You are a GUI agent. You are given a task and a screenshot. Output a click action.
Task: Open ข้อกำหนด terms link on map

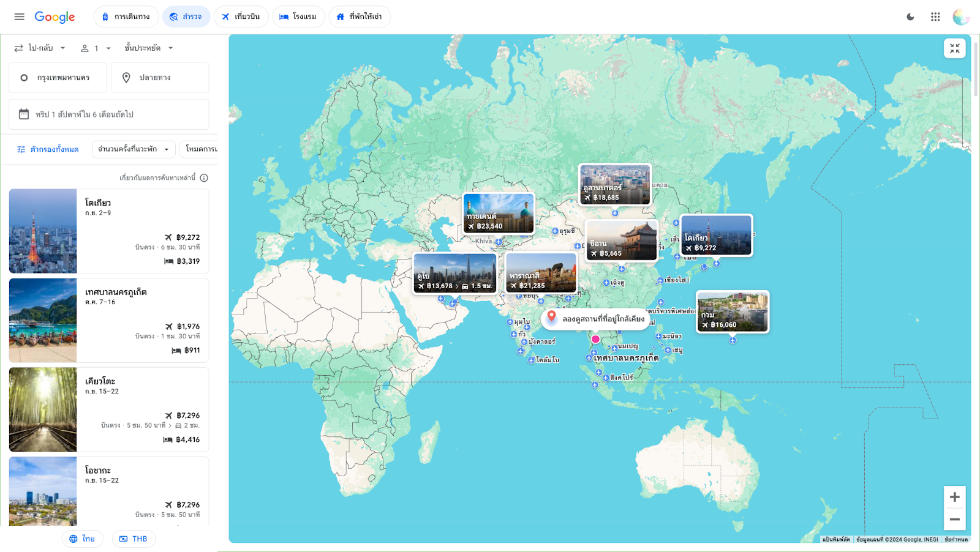pyautogui.click(x=956, y=539)
